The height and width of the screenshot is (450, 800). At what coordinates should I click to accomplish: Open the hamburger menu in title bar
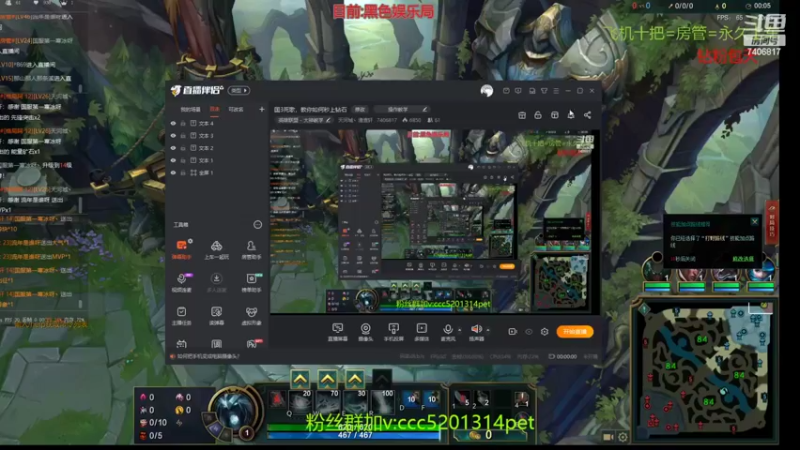tap(556, 91)
